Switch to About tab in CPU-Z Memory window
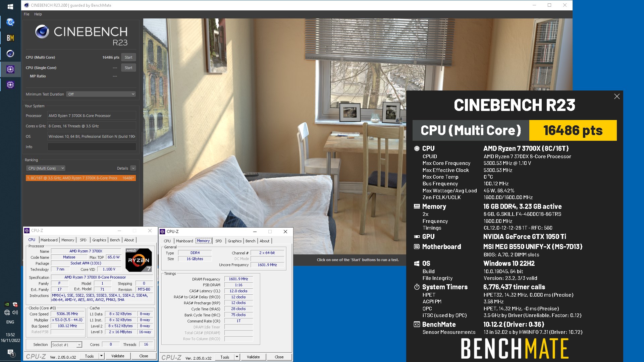The width and height of the screenshot is (644, 362). tap(264, 241)
